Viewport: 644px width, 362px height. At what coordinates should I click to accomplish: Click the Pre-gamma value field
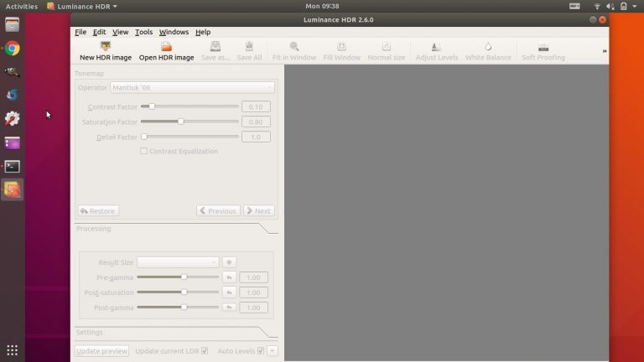pyautogui.click(x=253, y=277)
